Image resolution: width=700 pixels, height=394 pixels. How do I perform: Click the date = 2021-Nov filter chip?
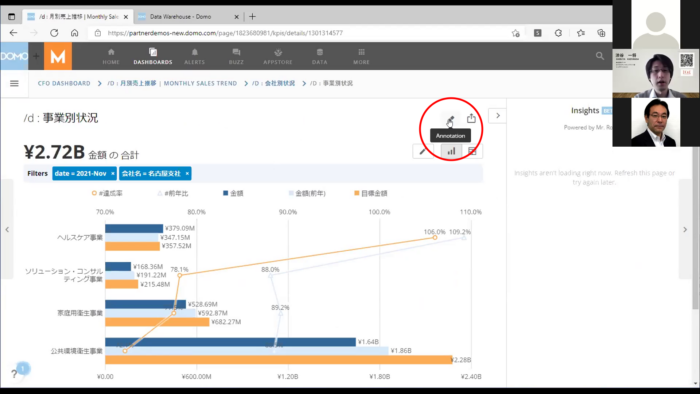[84, 174]
